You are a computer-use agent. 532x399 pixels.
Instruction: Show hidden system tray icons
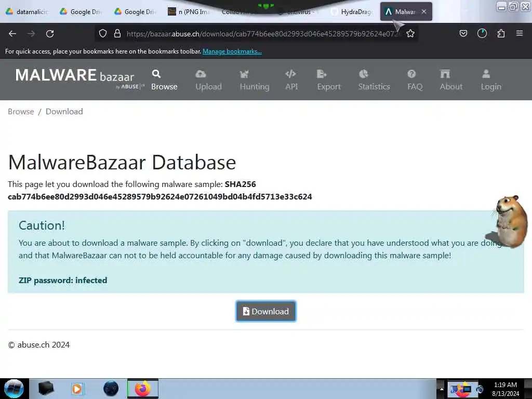(442, 389)
